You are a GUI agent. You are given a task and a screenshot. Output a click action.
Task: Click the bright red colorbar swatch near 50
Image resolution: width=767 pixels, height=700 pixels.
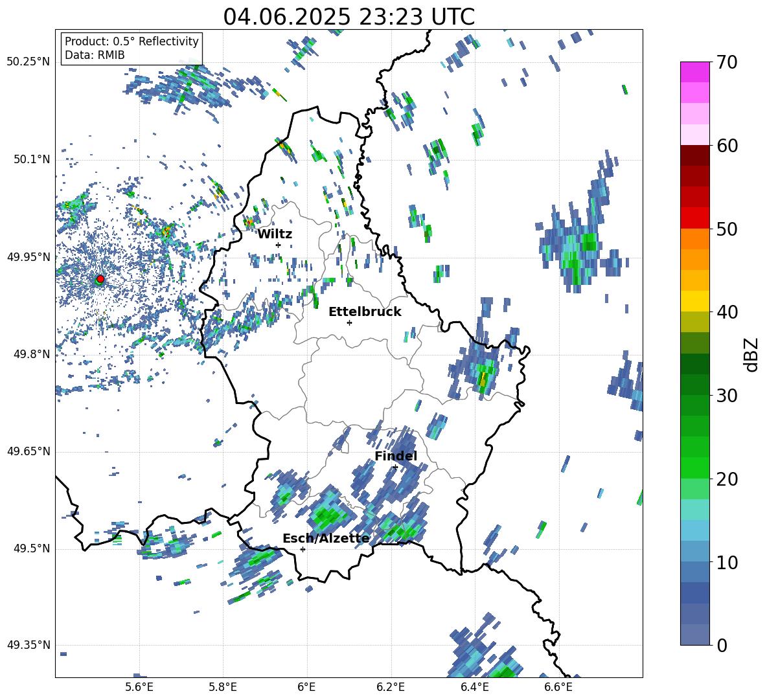coord(694,218)
